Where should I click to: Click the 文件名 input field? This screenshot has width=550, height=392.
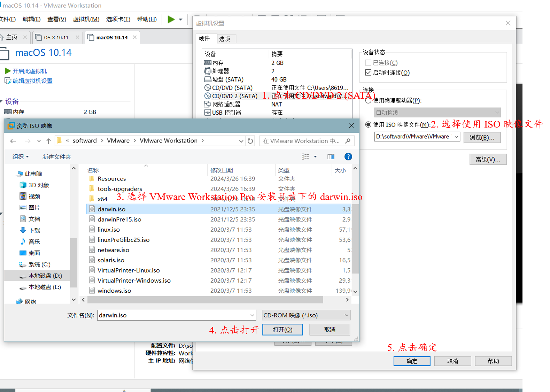point(173,315)
